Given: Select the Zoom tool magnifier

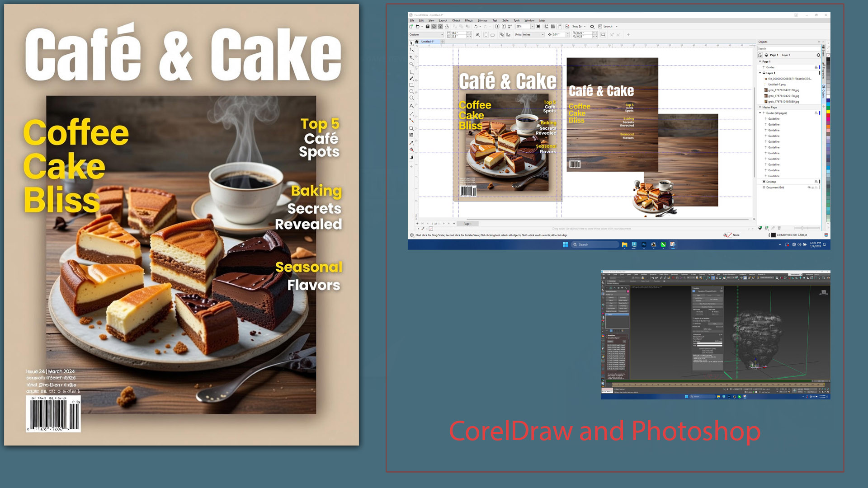Looking at the screenshot, I should pyautogui.click(x=411, y=64).
